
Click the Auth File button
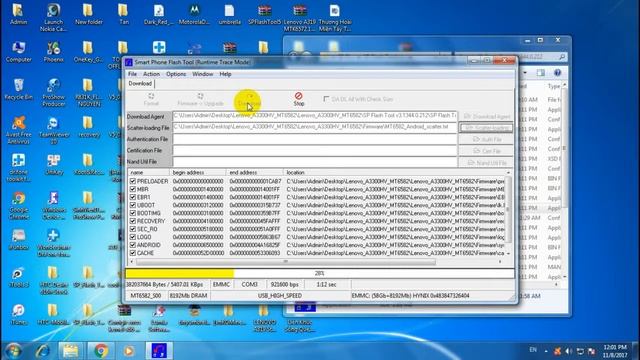tap(486, 139)
